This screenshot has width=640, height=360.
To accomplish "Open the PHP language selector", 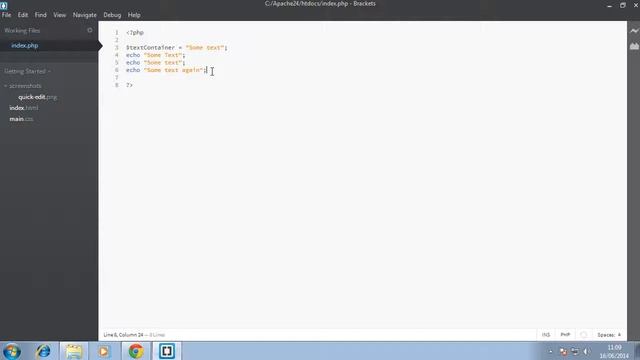I will (565, 335).
